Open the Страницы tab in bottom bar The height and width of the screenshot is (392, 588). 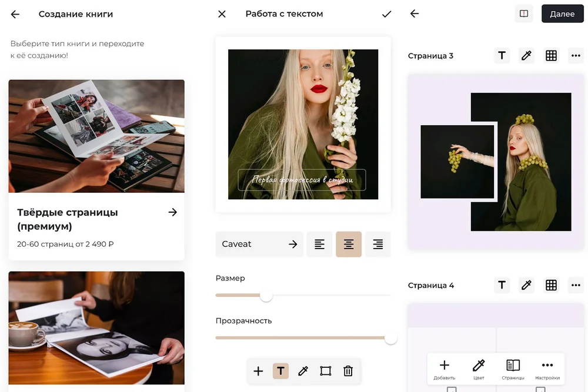coord(513,369)
